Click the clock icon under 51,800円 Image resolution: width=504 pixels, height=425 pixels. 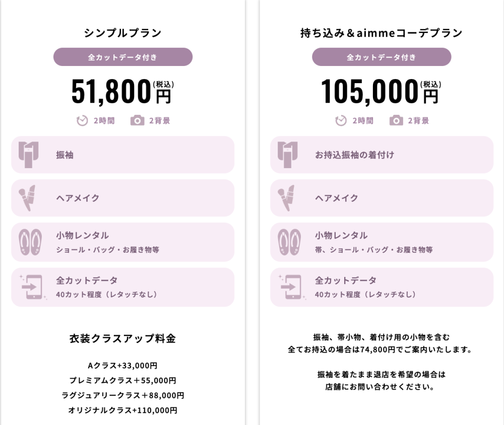click(x=82, y=121)
